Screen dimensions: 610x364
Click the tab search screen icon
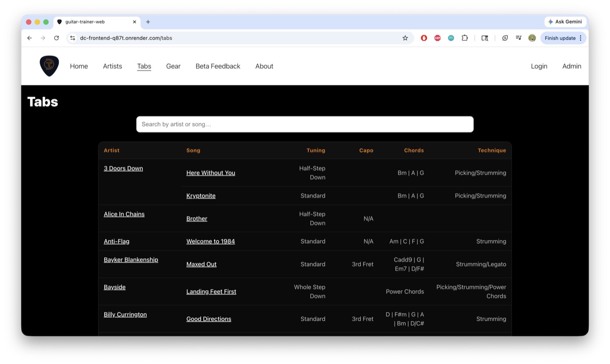485,38
